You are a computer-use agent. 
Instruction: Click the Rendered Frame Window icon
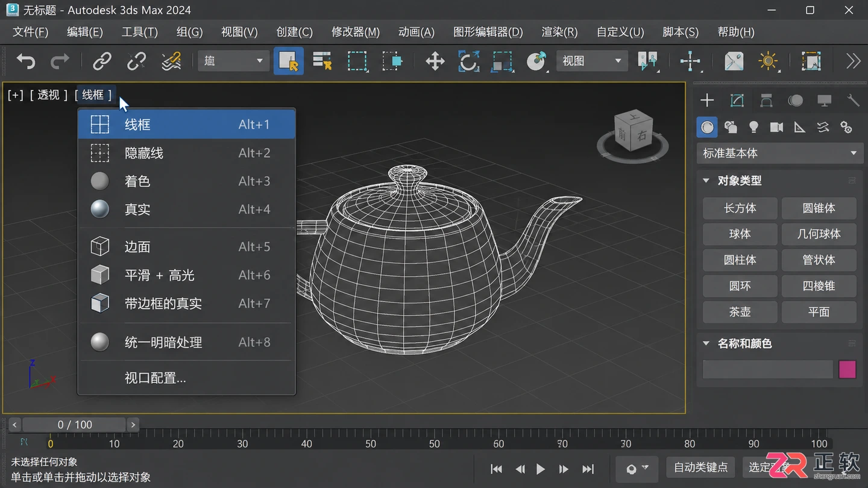[811, 61]
